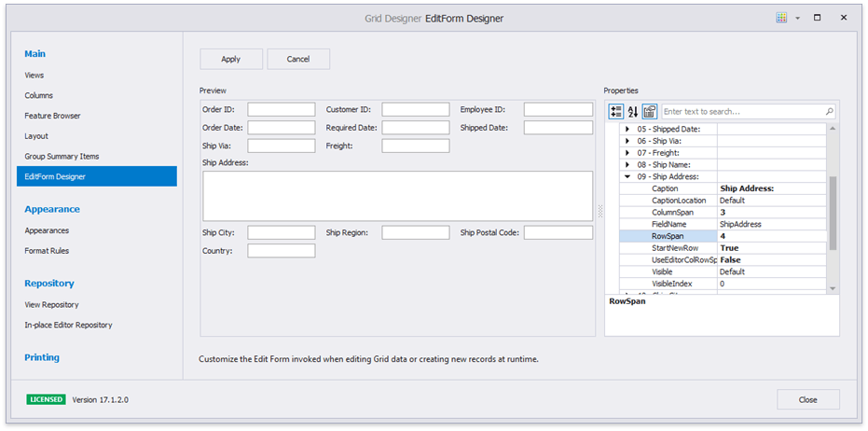The image size is (868, 431).
Task: Open the Feature Browser page
Action: point(52,116)
